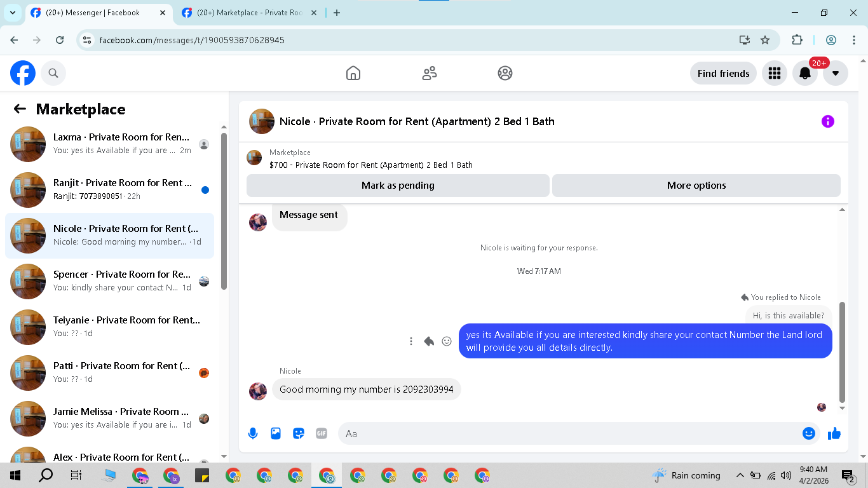
Task: Click the 'Message sent' bubble
Action: click(309, 215)
